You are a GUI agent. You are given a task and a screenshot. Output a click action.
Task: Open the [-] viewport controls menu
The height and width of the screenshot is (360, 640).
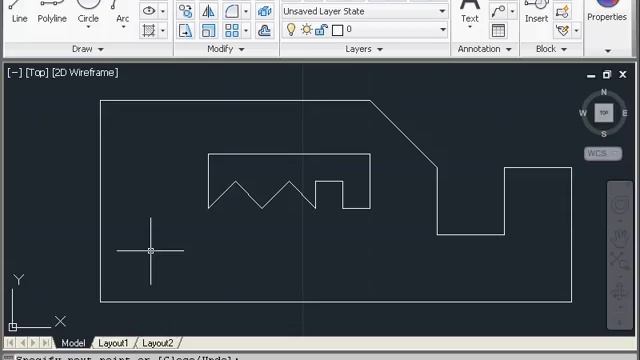(15, 73)
